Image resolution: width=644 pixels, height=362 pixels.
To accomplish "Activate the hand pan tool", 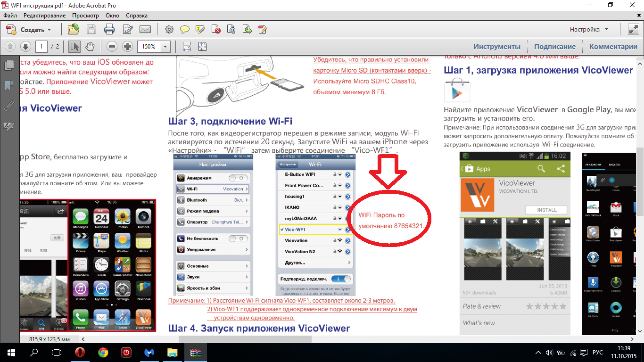I will click(90, 47).
